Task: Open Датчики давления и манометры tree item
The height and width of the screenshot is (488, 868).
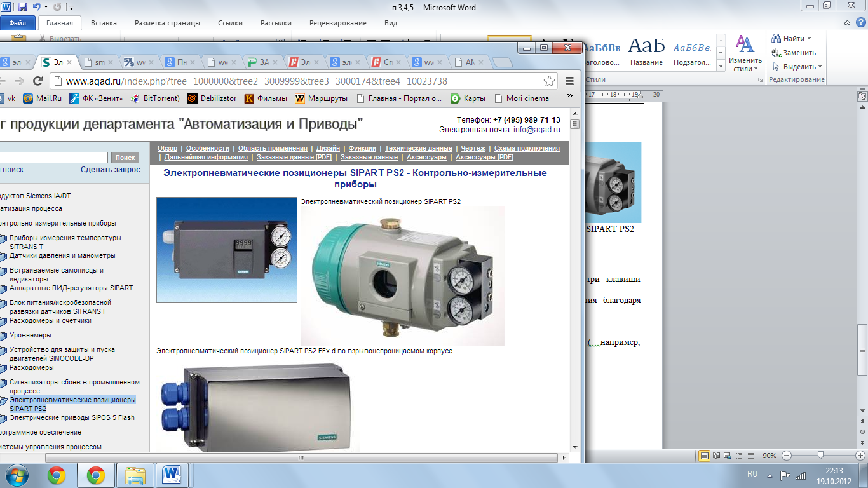Action: tap(62, 255)
